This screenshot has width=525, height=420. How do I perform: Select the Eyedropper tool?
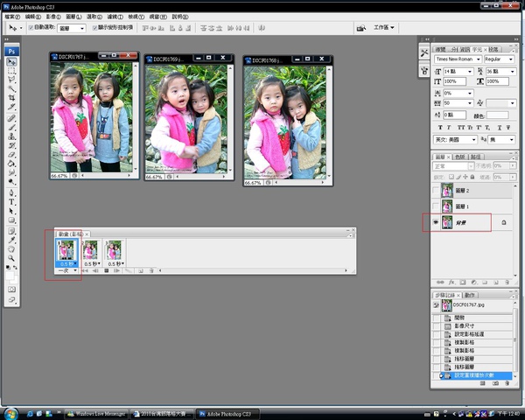click(11, 240)
